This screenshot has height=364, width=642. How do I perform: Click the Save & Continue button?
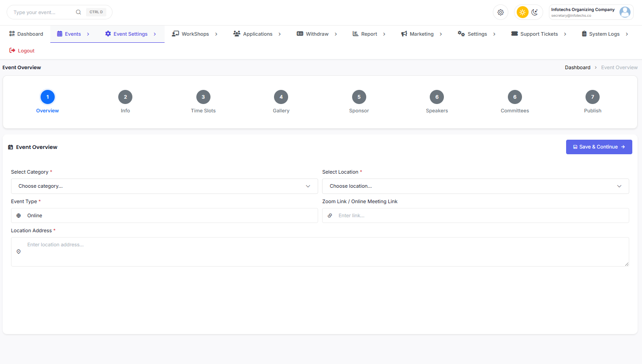tap(599, 147)
